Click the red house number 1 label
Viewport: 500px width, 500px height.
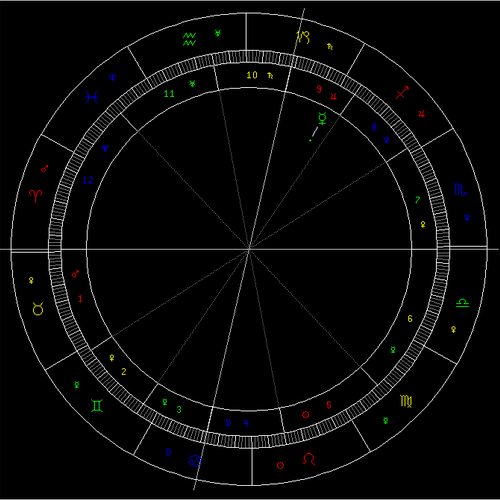80,298
